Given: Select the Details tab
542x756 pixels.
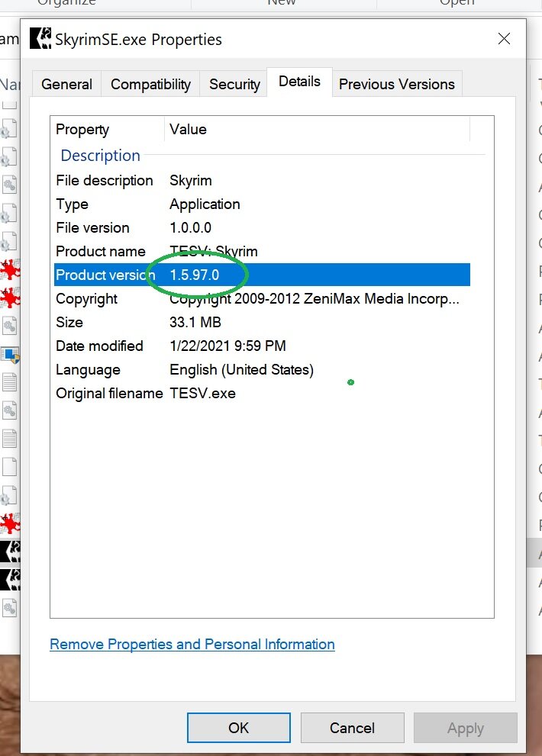Looking at the screenshot, I should pyautogui.click(x=299, y=82).
